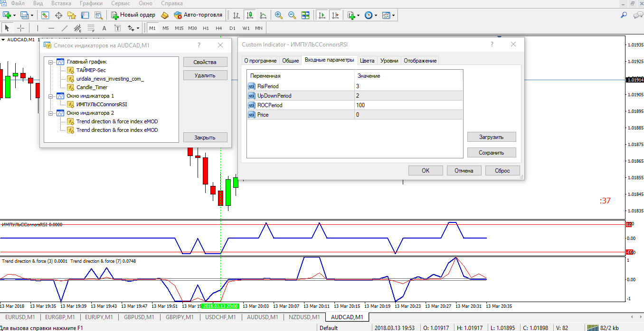Switch to the Цвета tab
The height and width of the screenshot is (331, 644).
(367, 61)
